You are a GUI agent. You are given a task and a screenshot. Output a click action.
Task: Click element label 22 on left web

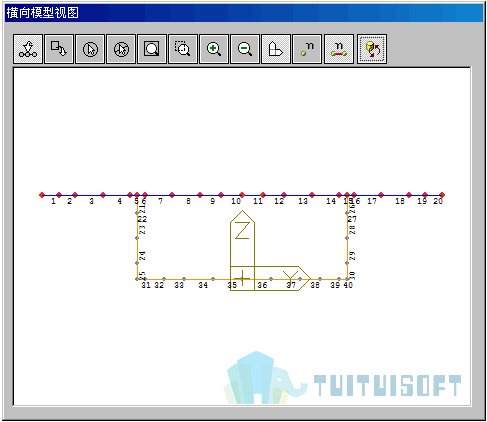[x=142, y=219]
